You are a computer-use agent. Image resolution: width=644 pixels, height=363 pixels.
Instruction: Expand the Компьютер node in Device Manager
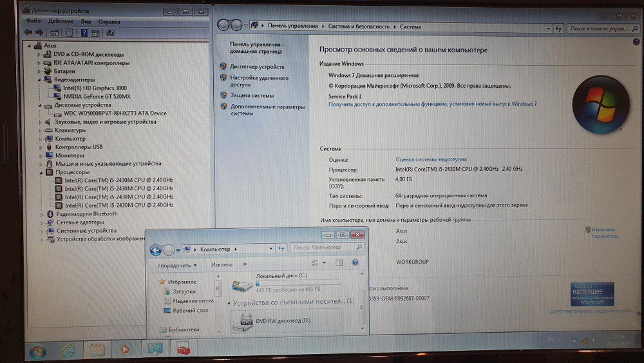[41, 139]
